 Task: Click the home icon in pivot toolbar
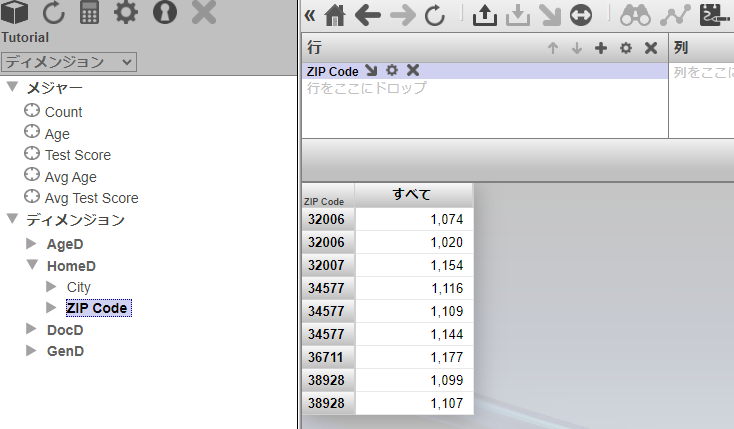pos(336,15)
